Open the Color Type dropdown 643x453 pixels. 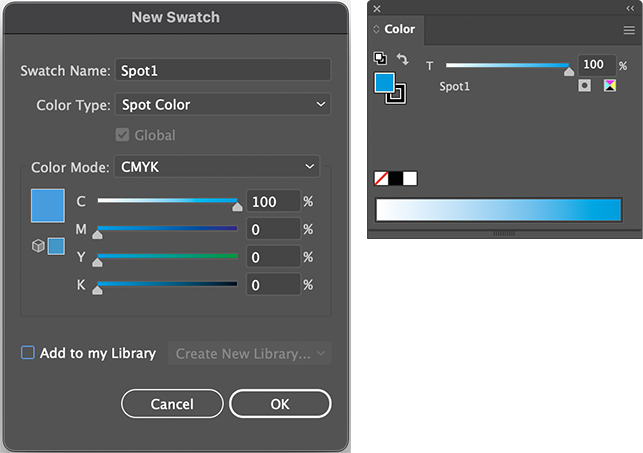pyautogui.click(x=223, y=104)
